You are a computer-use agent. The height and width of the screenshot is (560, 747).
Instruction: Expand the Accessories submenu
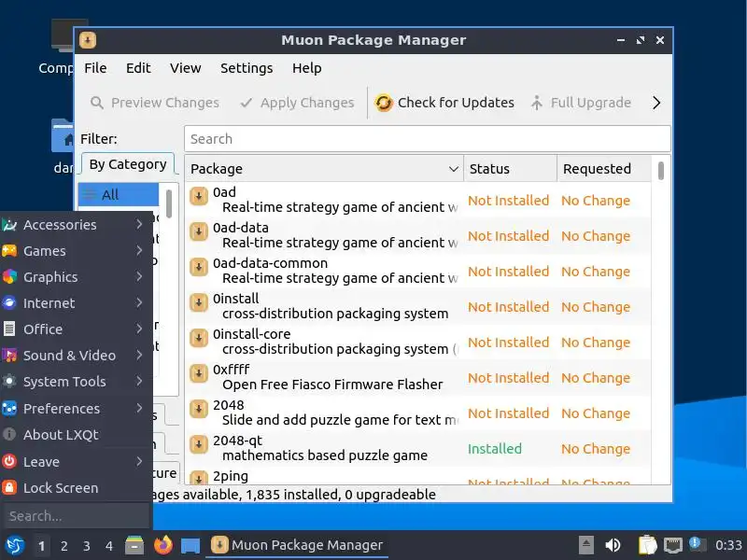pos(77,225)
